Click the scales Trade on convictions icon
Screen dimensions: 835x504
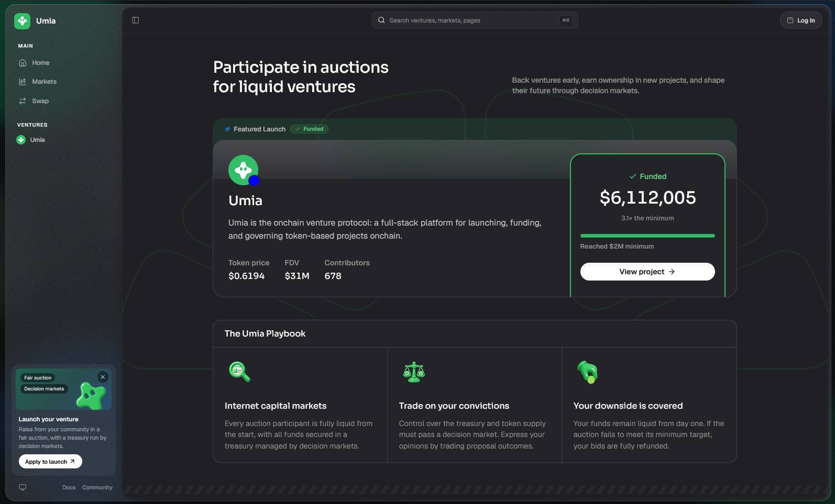click(414, 372)
